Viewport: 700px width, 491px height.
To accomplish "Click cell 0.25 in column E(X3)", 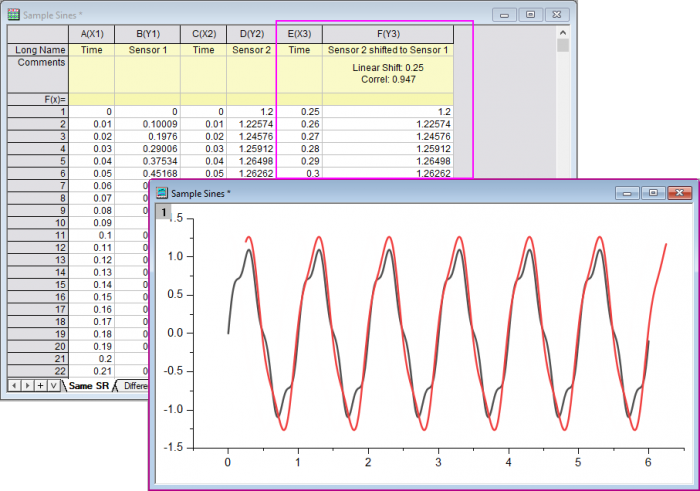I will tap(299, 112).
